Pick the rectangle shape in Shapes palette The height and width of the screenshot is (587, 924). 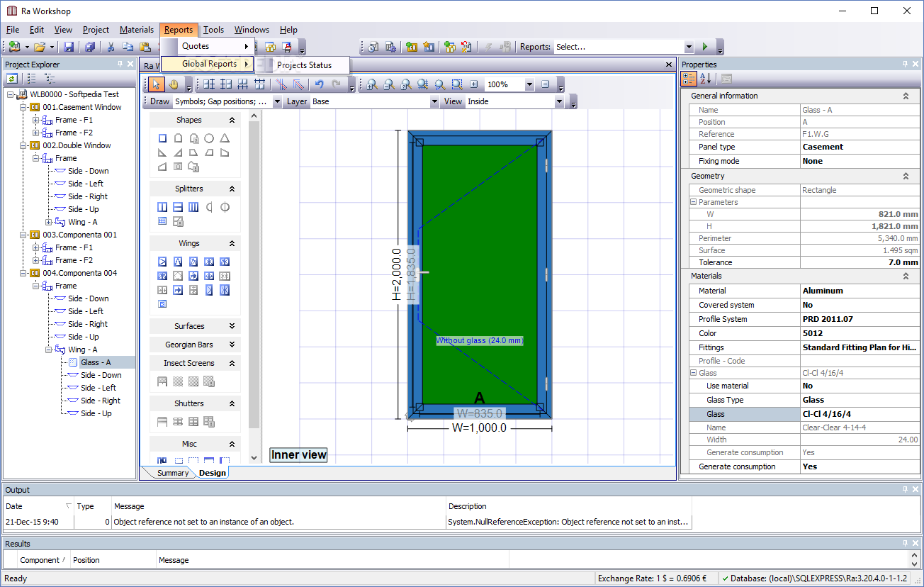(162, 138)
